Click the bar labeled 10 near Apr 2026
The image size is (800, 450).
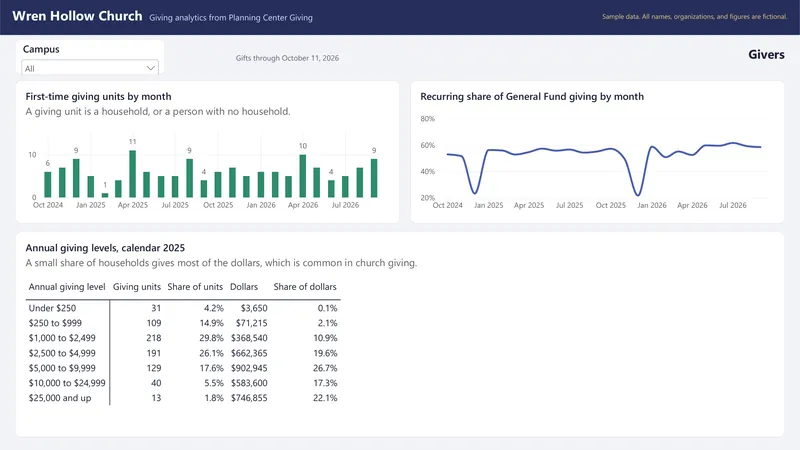tap(303, 176)
